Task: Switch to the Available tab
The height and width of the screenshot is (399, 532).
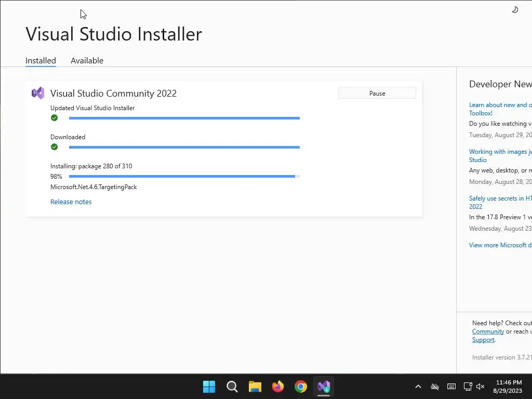Action: 87,61
